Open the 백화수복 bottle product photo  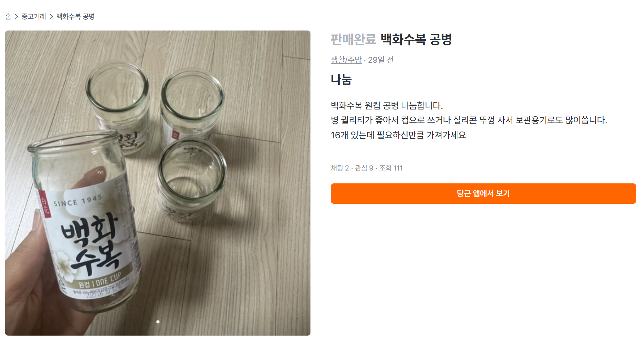click(158, 183)
